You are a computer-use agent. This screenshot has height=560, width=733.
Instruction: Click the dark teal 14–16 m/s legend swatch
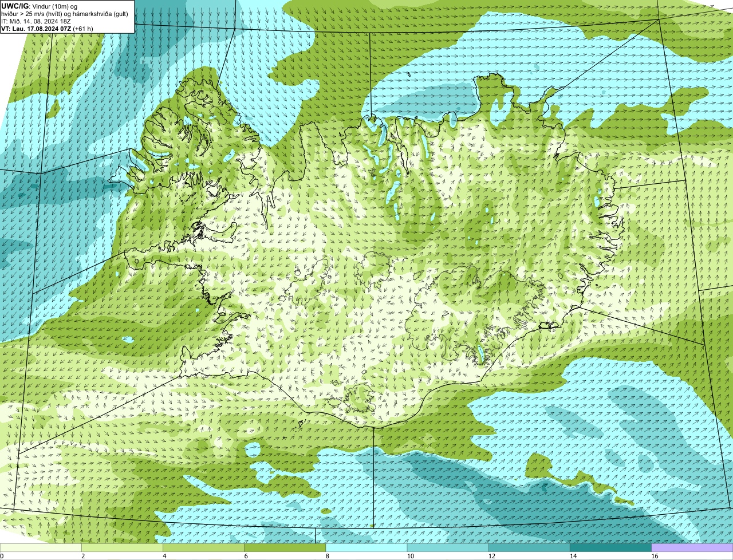(x=611, y=548)
